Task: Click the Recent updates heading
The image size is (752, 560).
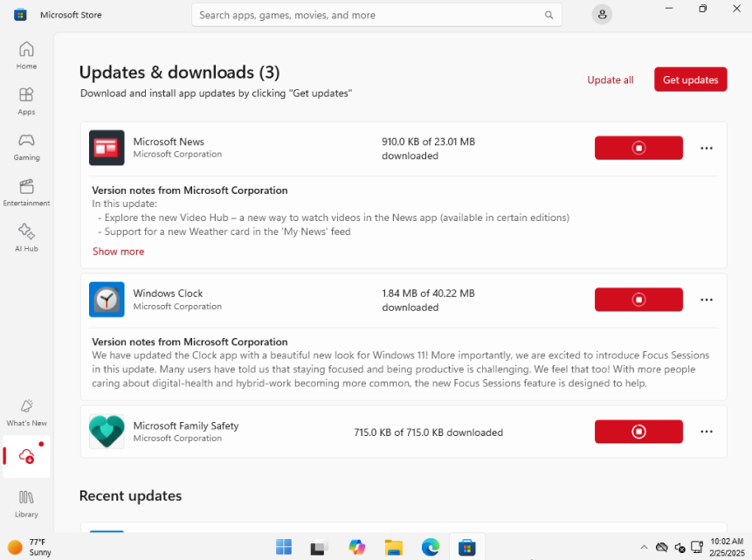Action: point(130,495)
